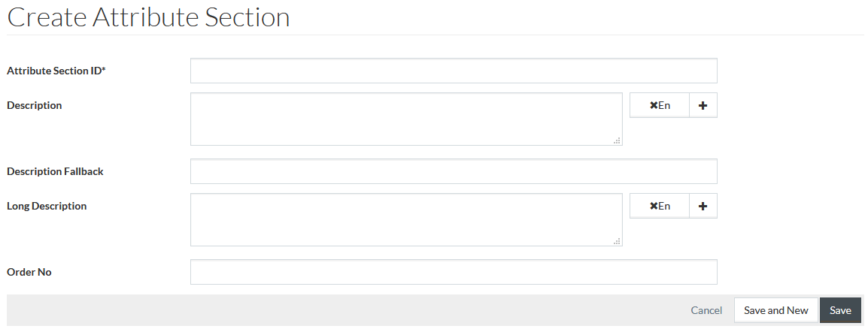Click the Long Description textarea resize grip

click(617, 242)
